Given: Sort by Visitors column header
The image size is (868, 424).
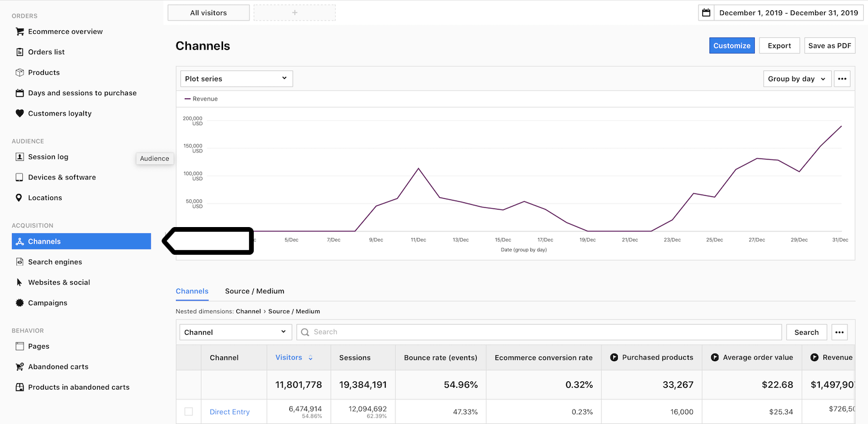Looking at the screenshot, I should coord(289,357).
